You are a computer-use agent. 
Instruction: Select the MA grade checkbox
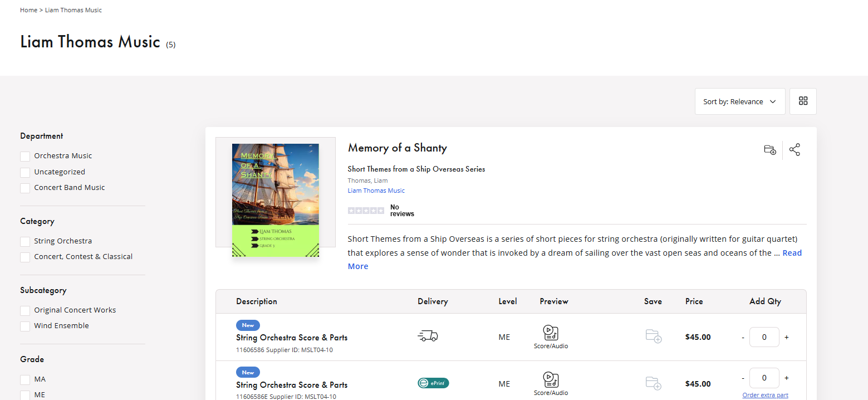pos(25,380)
